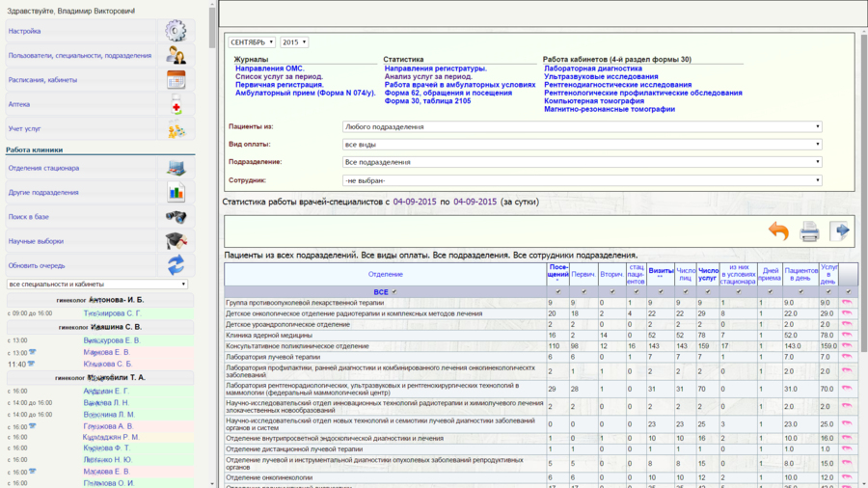Print the report with printer icon

point(809,231)
